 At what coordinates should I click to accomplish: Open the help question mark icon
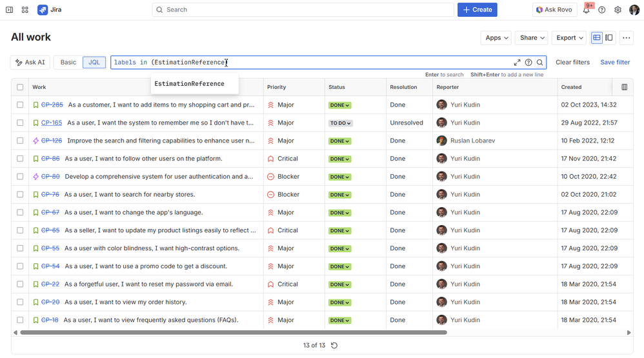(602, 10)
